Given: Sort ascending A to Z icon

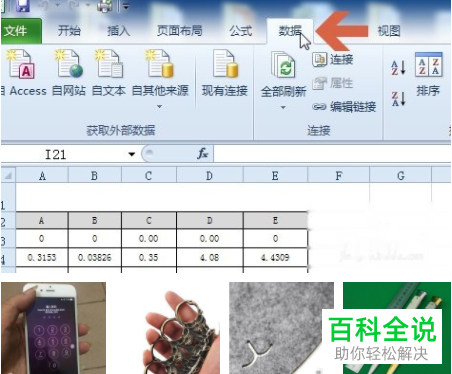Looking at the screenshot, I should pos(398,68).
